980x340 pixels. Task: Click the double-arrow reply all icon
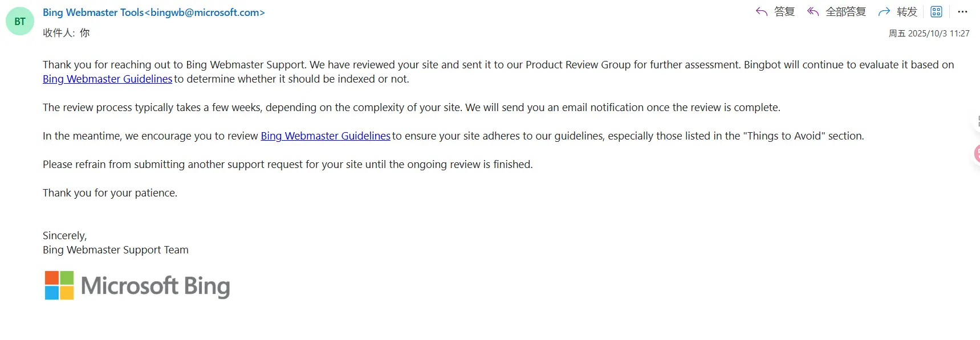pos(813,11)
